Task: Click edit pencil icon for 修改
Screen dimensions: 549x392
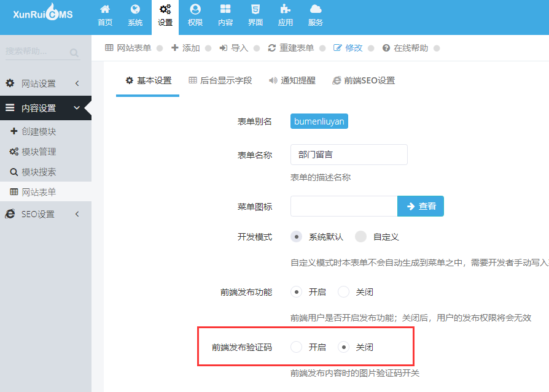Action: pyautogui.click(x=337, y=48)
